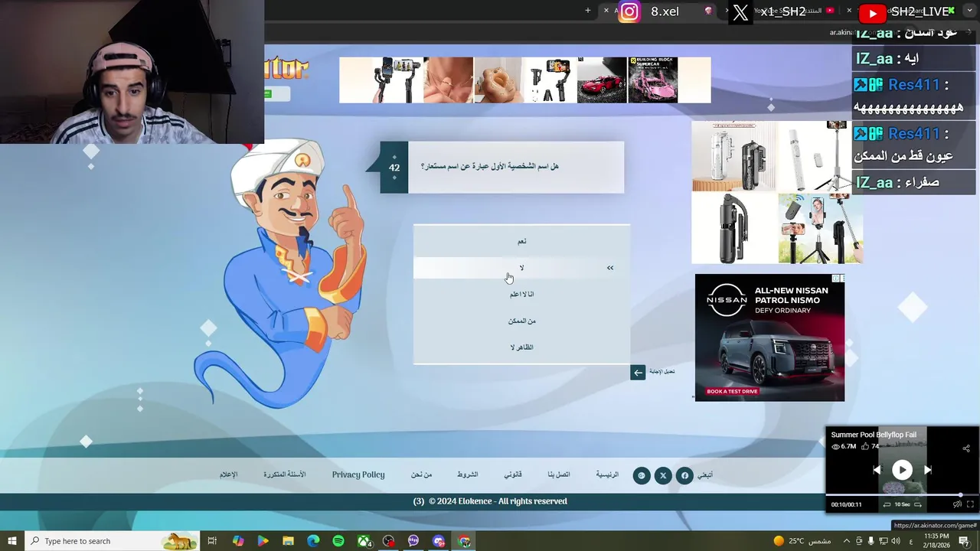Switch input language from the tray indicator
The height and width of the screenshot is (551, 980).
pos(910,541)
